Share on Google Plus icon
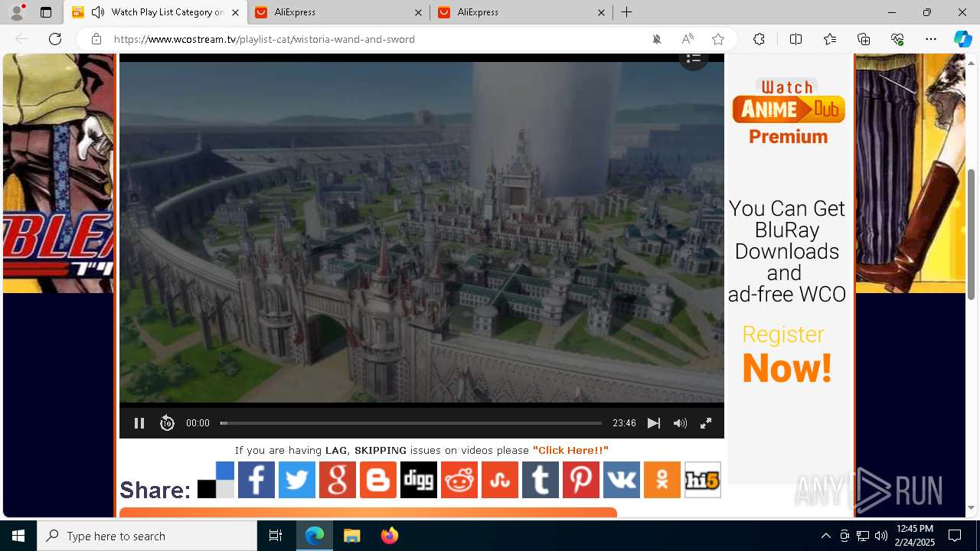The width and height of the screenshot is (980, 551). point(338,481)
